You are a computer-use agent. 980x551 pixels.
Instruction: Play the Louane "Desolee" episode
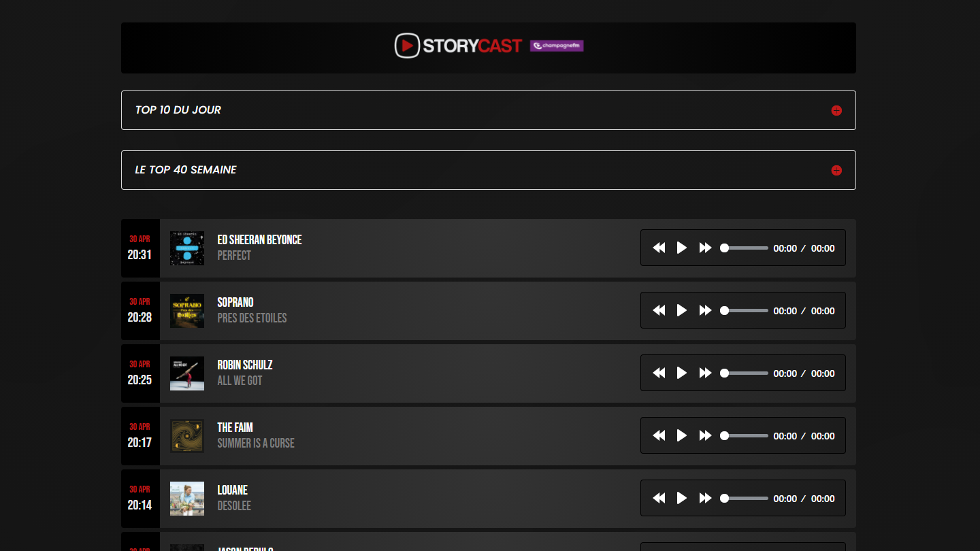point(682,498)
